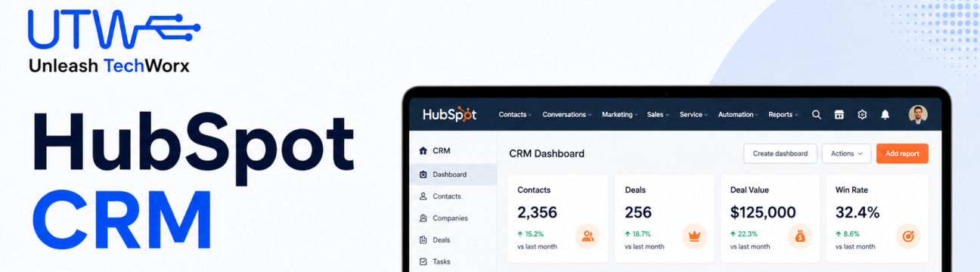980x272 pixels.
Task: Expand the Conversations menu
Action: [x=567, y=115]
